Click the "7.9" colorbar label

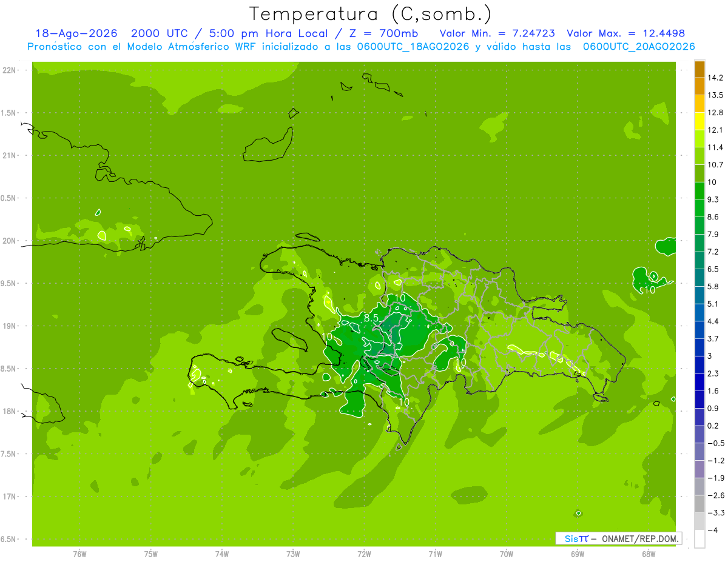click(x=713, y=234)
